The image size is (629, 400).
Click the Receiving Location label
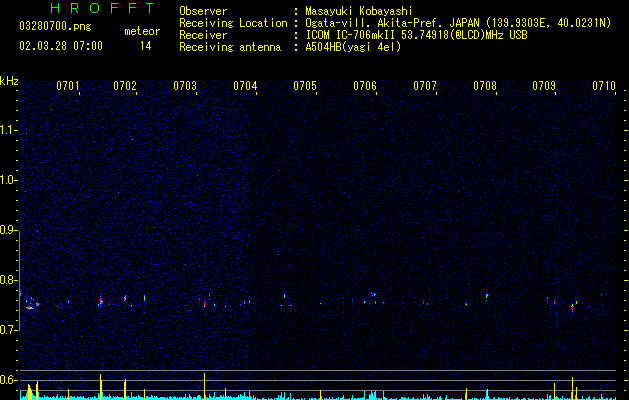click(x=233, y=23)
